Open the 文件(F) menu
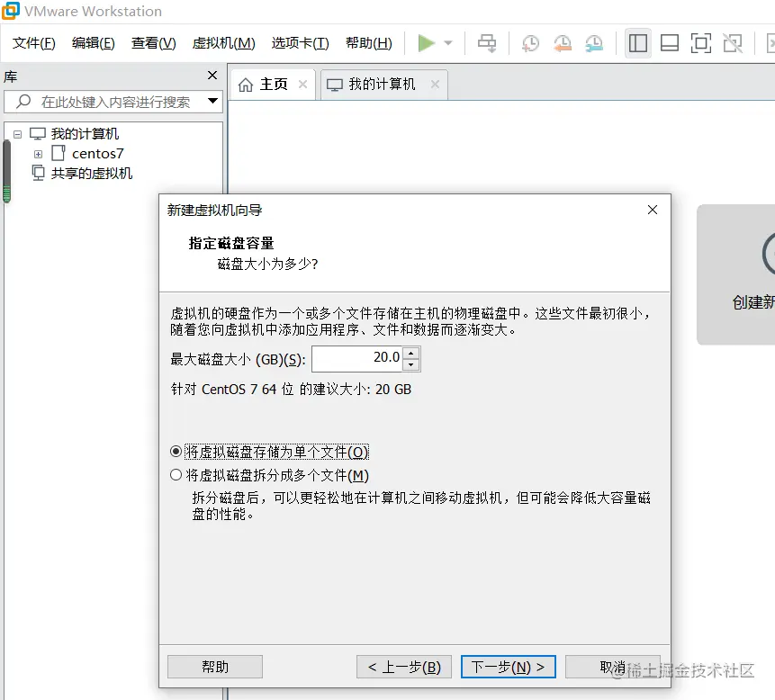 (x=33, y=43)
